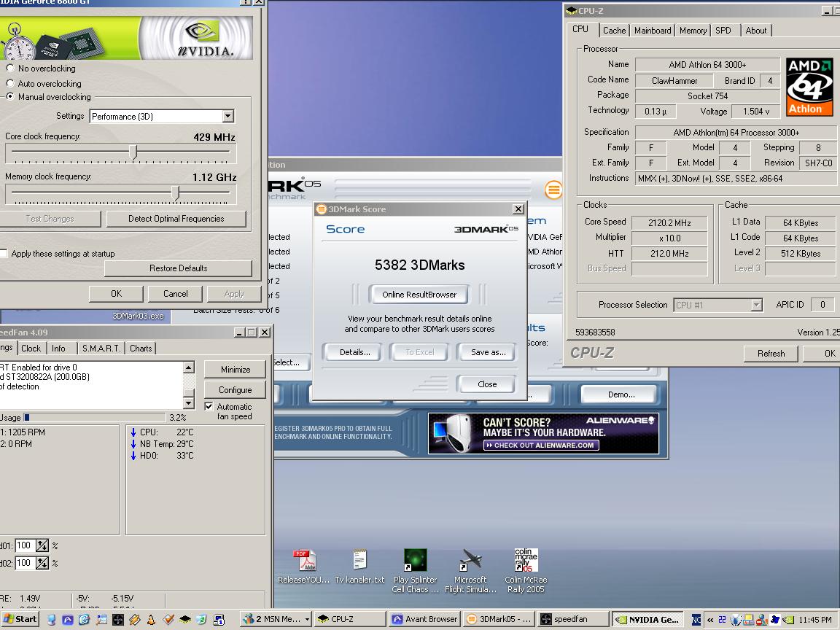The image size is (840, 630).
Task: Click the Details... button in 3DMark Score
Action: point(354,352)
